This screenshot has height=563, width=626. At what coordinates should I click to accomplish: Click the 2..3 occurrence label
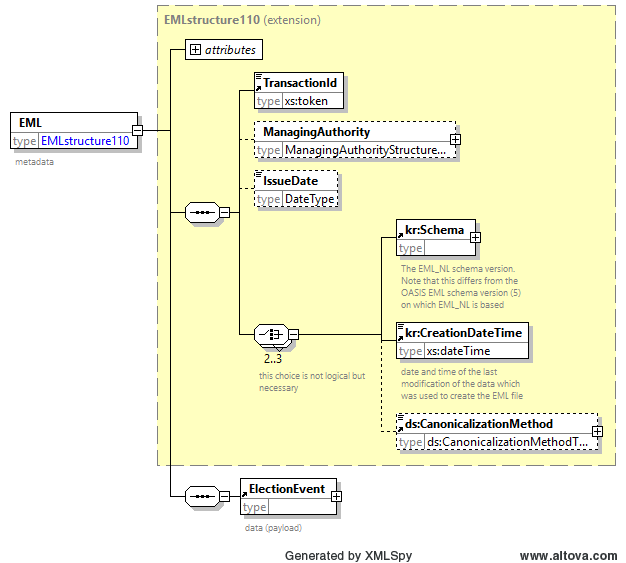coord(273,359)
